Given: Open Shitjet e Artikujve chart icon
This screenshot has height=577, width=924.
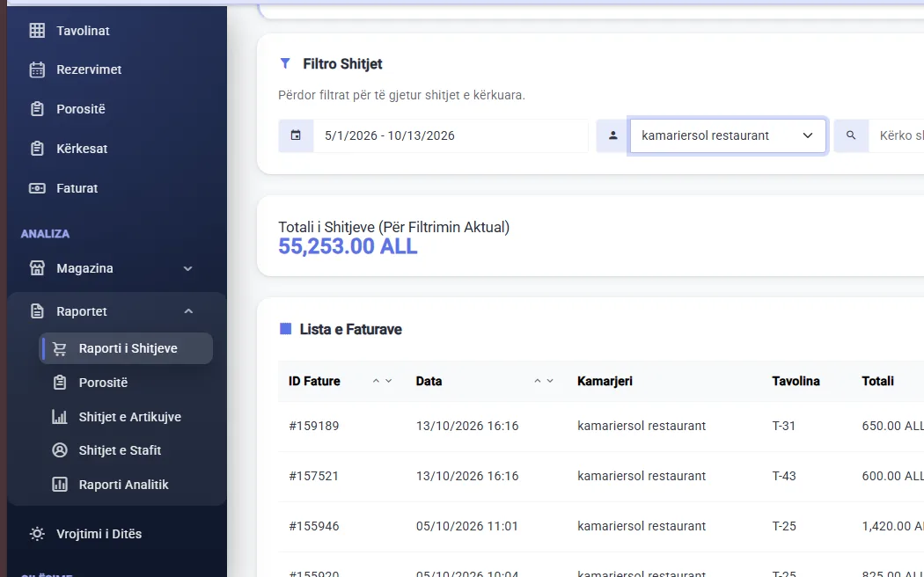Looking at the screenshot, I should click(x=60, y=417).
